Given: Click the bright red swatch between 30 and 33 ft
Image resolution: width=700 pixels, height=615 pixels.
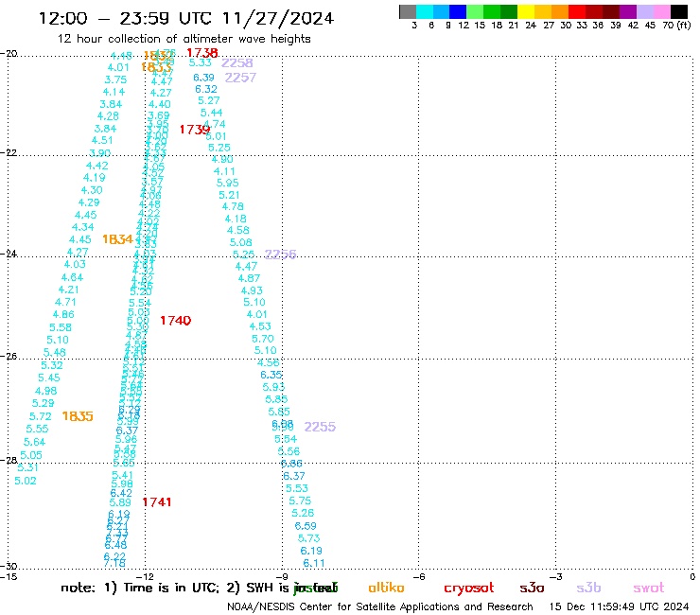Looking at the screenshot, I should click(577, 11).
